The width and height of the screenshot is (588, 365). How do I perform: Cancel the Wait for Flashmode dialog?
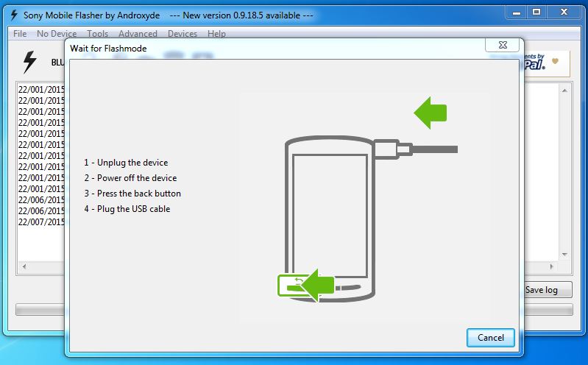491,338
